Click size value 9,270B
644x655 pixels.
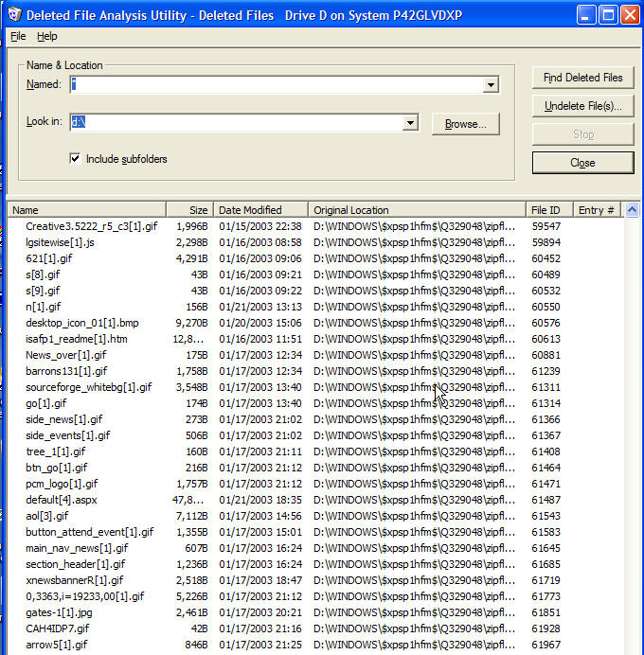click(191, 323)
